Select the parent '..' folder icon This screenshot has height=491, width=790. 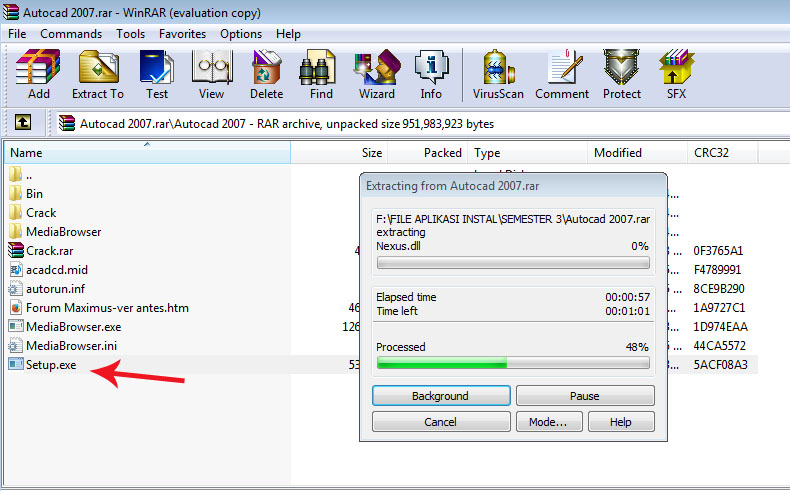pyautogui.click(x=16, y=174)
